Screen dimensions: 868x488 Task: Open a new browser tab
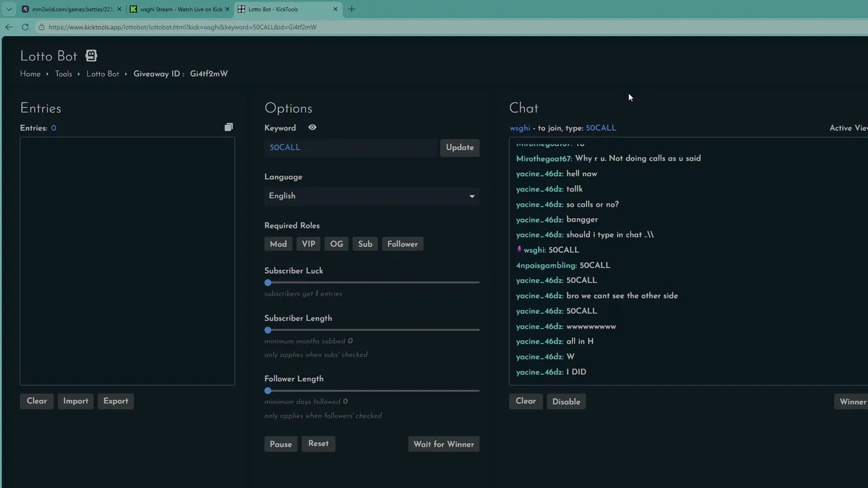pos(351,9)
